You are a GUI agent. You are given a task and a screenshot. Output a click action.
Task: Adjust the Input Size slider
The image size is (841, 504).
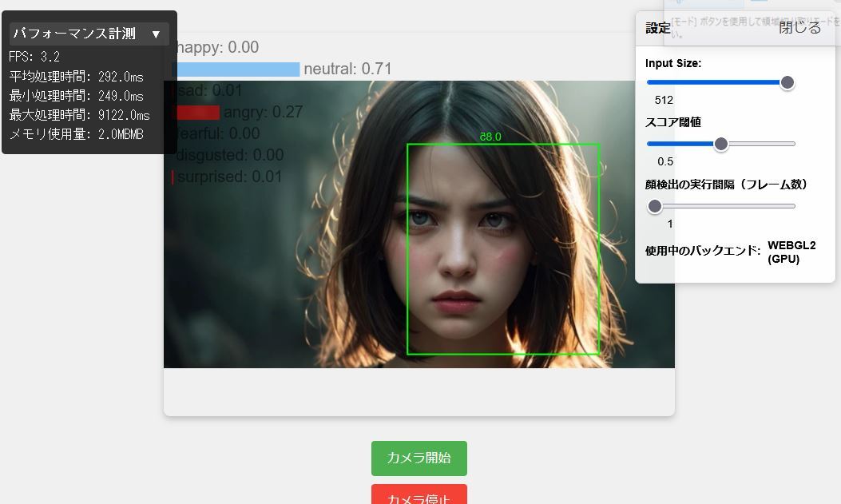click(x=720, y=82)
